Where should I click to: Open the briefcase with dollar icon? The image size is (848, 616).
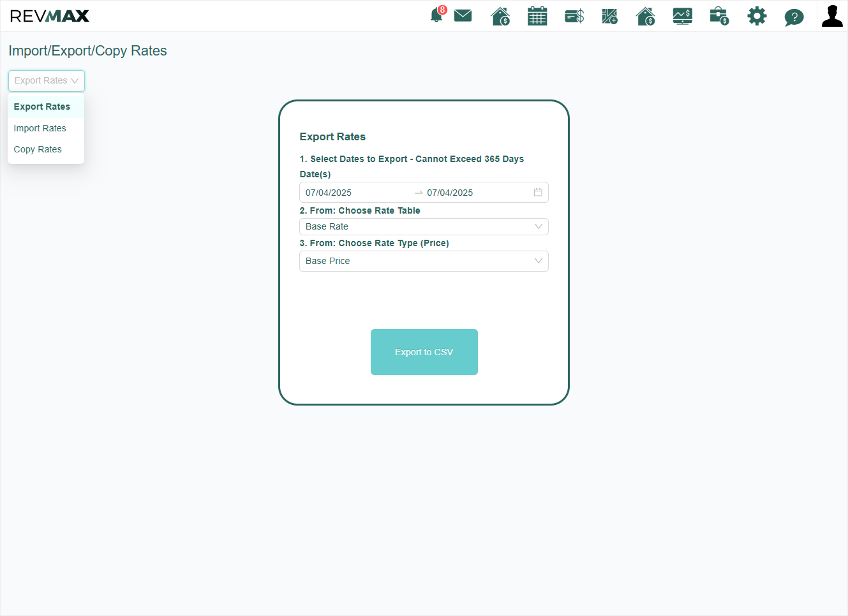coord(719,16)
